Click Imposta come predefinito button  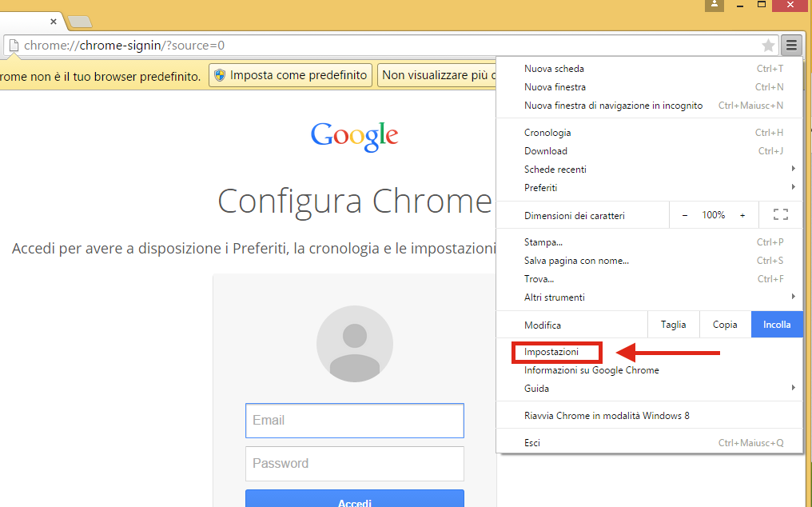[291, 75]
